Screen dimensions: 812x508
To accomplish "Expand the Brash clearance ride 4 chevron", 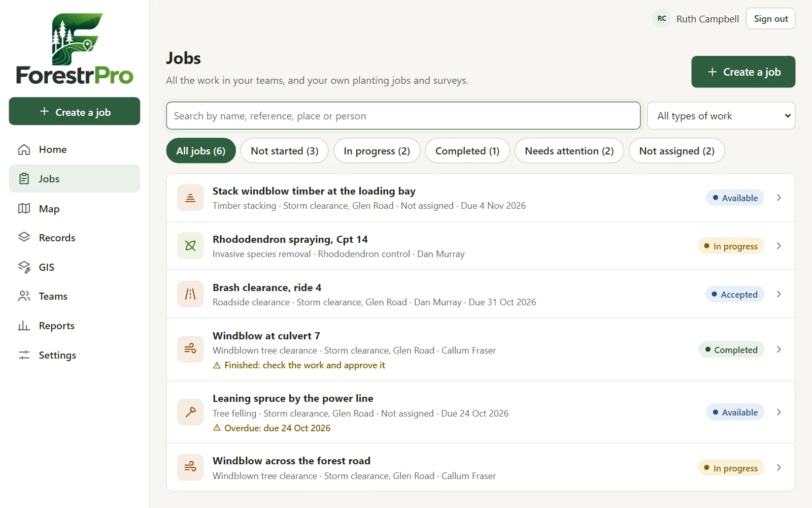I will point(779,294).
